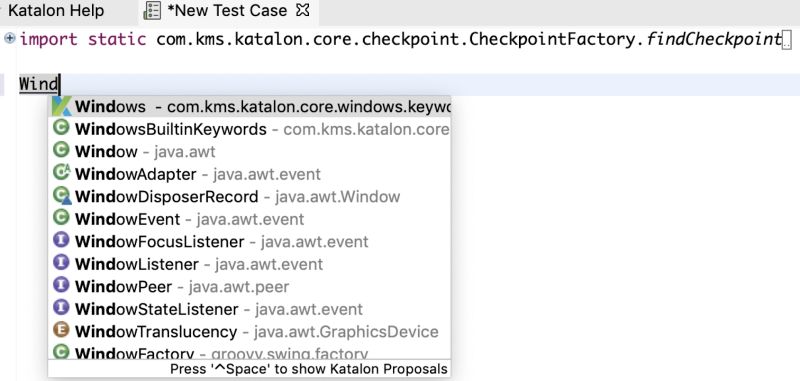Click class icon beside WindowFactory

pos(61,351)
